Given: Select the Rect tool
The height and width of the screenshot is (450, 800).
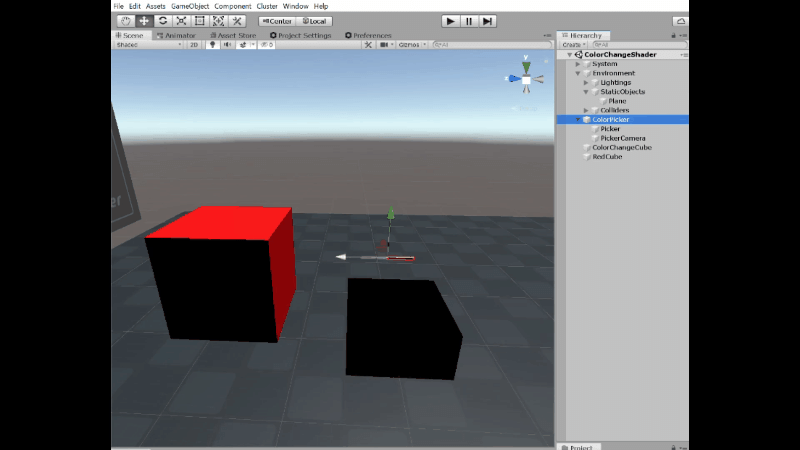Looking at the screenshot, I should pos(199,21).
